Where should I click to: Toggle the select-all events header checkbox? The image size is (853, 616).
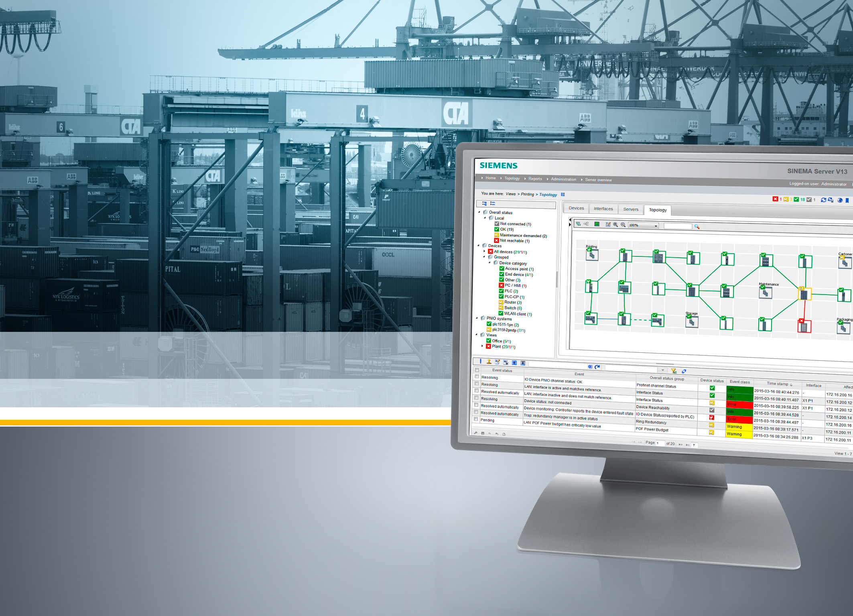477,370
